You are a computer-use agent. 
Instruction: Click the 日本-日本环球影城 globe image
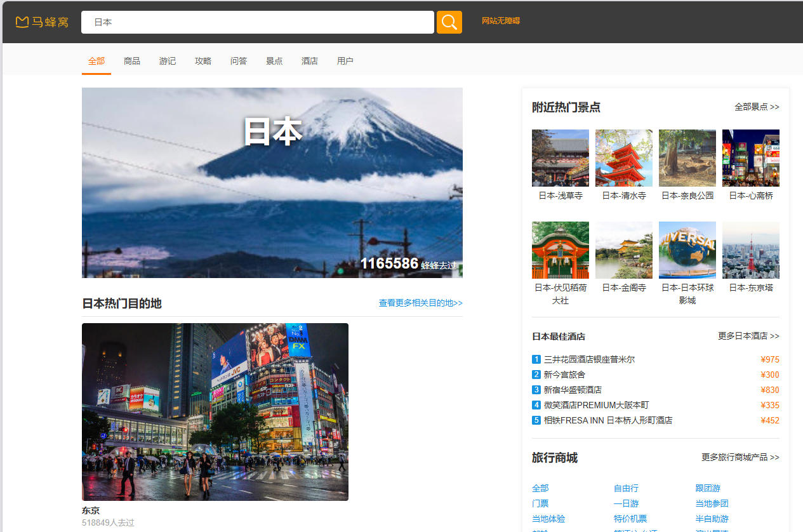(687, 250)
